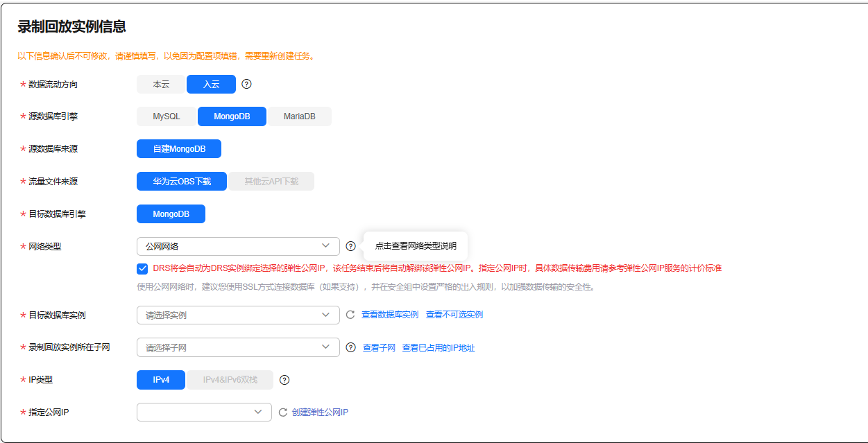Open the 指定公网IP dropdown
The width and height of the screenshot is (868, 443).
point(204,412)
